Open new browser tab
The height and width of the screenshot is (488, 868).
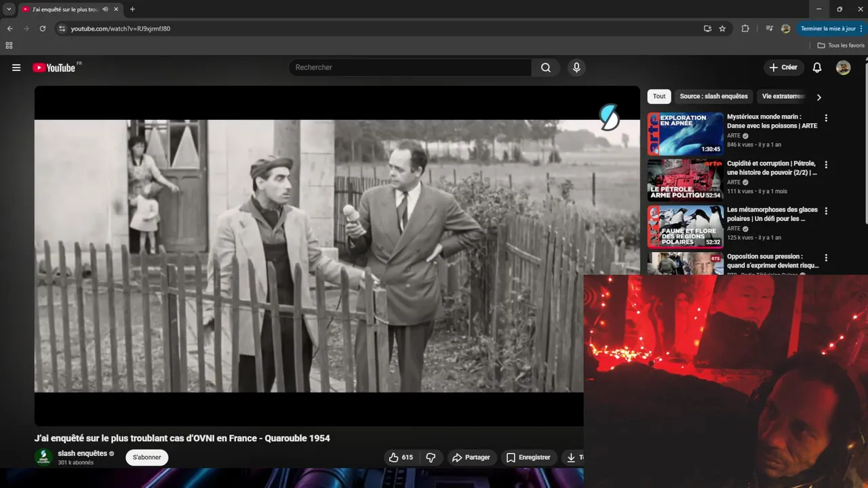click(132, 9)
